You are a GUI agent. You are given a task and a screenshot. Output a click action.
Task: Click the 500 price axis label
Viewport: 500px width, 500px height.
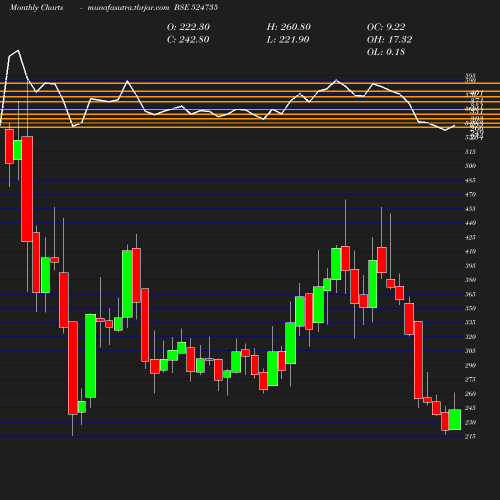470,166
